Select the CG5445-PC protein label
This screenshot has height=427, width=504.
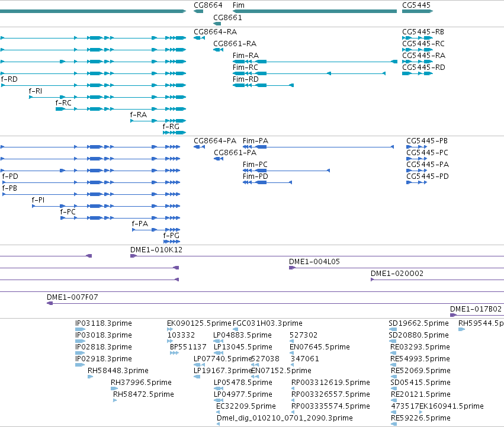pyautogui.click(x=427, y=153)
